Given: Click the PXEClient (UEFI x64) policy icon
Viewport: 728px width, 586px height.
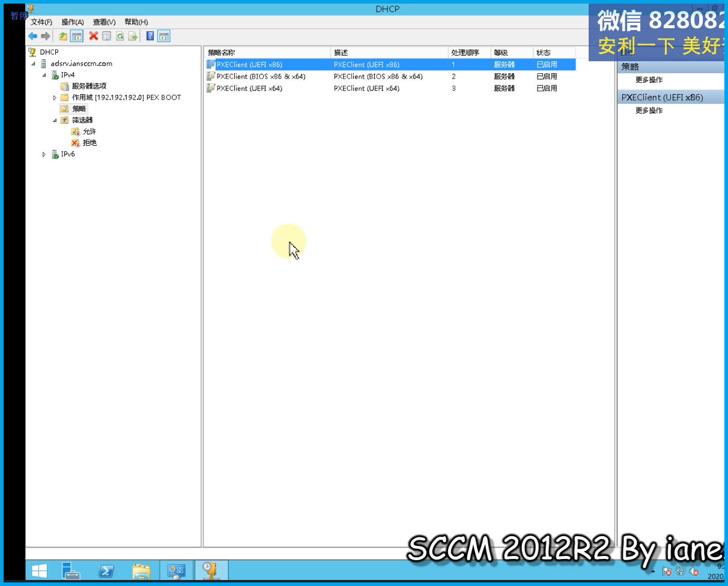Looking at the screenshot, I should coord(210,88).
